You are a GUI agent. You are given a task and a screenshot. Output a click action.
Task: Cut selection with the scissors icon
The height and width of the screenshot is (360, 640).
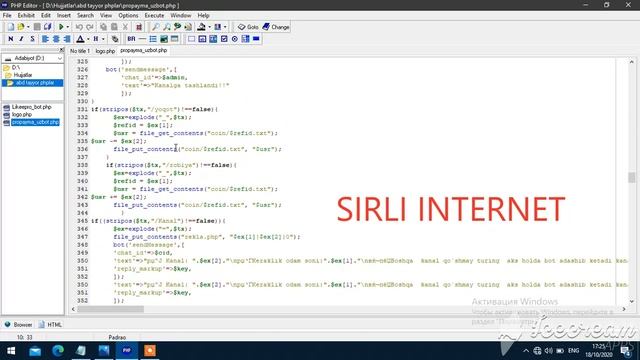(125, 27)
